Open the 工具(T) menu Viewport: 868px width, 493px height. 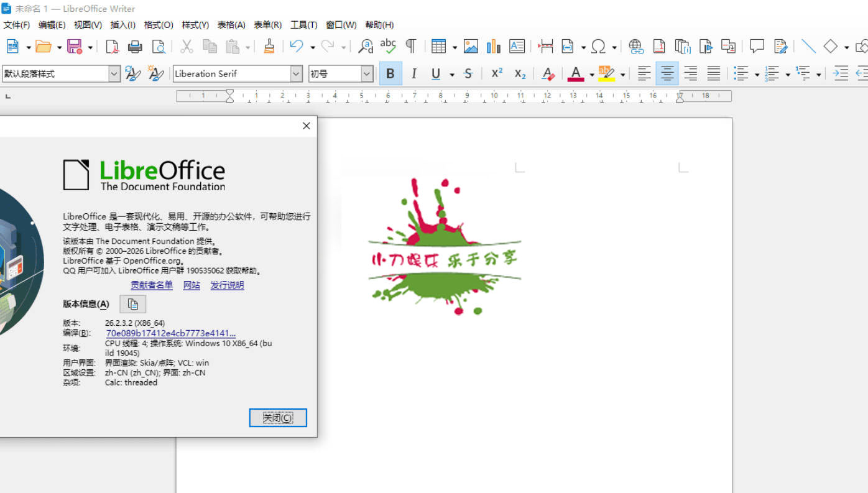pyautogui.click(x=303, y=25)
